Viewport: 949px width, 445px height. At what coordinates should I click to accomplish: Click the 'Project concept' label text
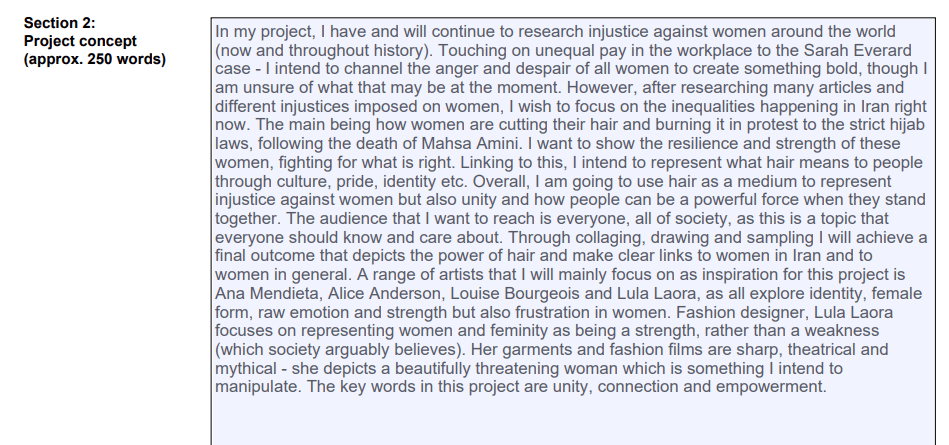[79, 41]
